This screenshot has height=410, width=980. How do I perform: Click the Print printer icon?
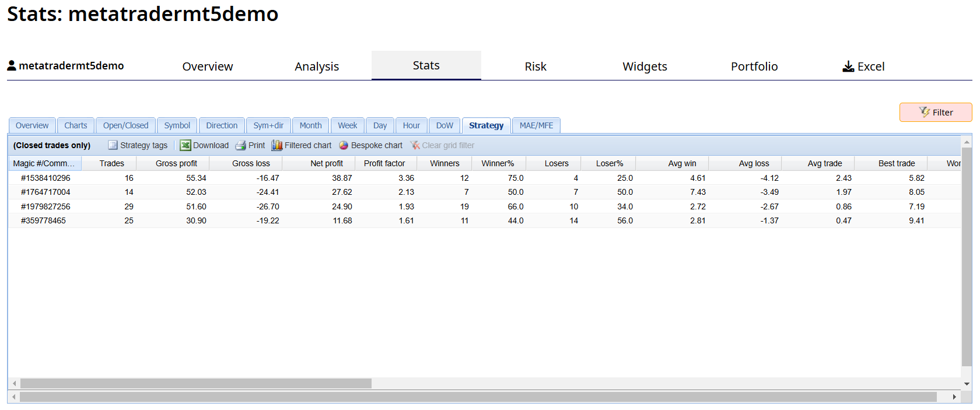[x=240, y=145]
